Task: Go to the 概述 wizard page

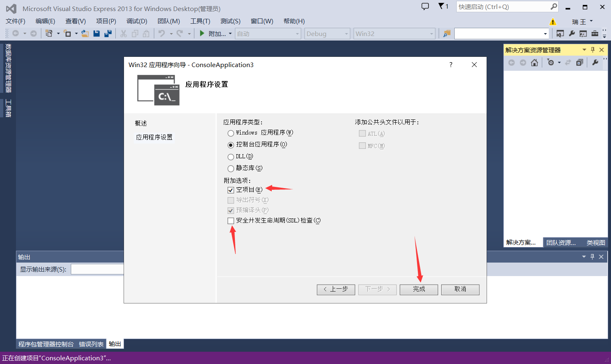Action: tap(141, 123)
